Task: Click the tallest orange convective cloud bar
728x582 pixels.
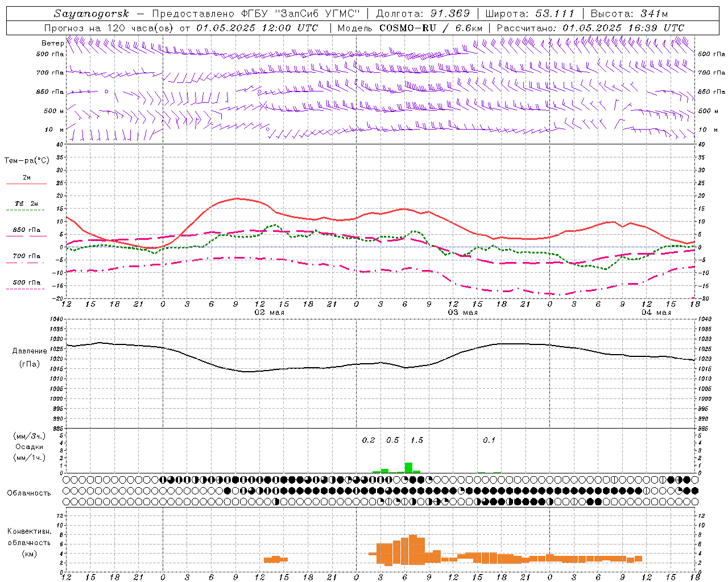Action: (413, 549)
